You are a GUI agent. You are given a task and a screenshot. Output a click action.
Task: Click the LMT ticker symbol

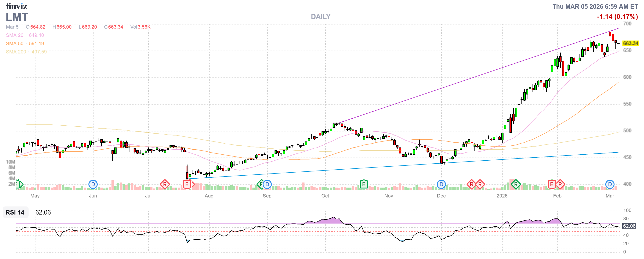(x=17, y=18)
